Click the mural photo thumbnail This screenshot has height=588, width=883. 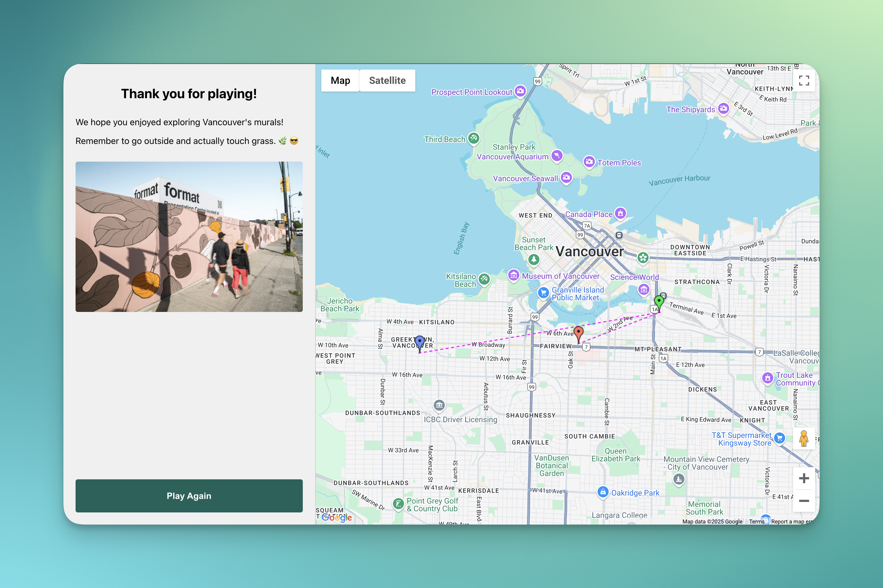[189, 237]
